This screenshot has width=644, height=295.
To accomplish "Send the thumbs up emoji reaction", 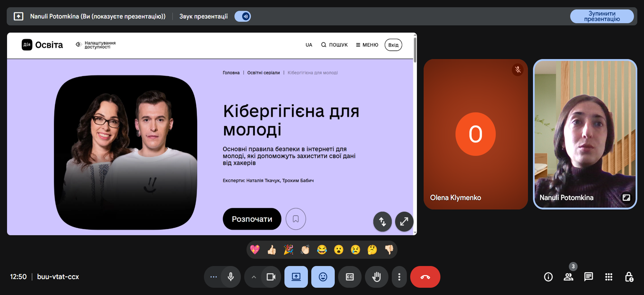I will tap(272, 250).
